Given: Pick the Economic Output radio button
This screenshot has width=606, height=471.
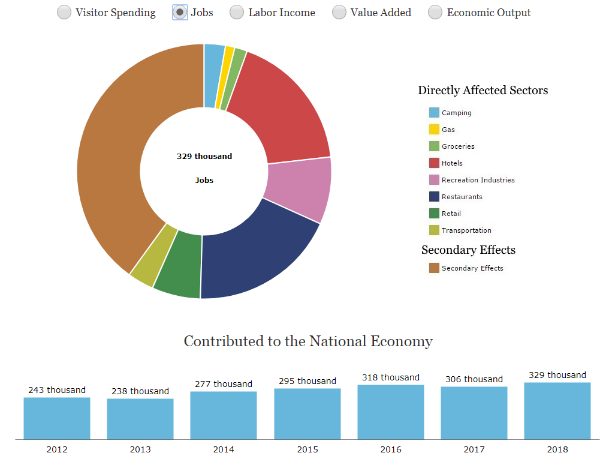Looking at the screenshot, I should [x=435, y=12].
